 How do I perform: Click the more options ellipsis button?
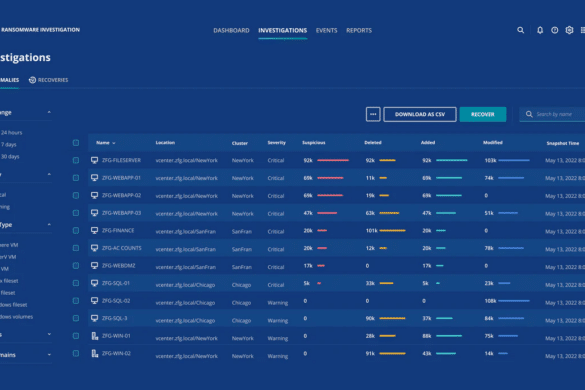pos(373,114)
